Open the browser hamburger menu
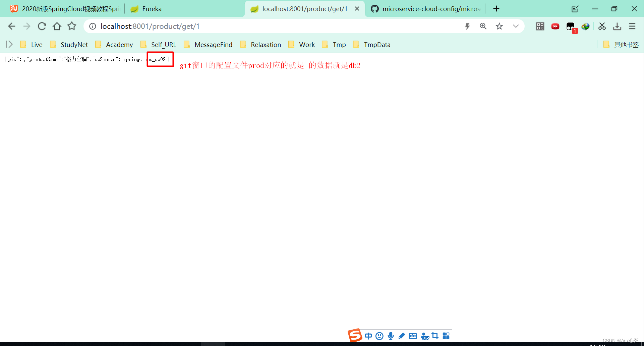The width and height of the screenshot is (644, 346). click(632, 26)
